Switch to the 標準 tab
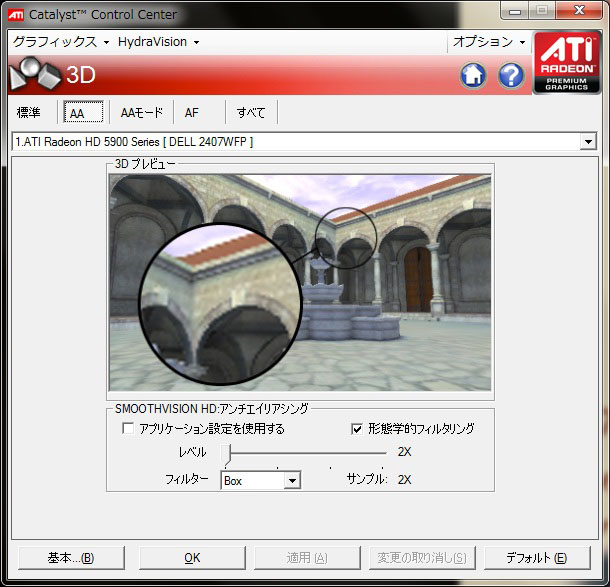This screenshot has width=610, height=587. (29, 113)
